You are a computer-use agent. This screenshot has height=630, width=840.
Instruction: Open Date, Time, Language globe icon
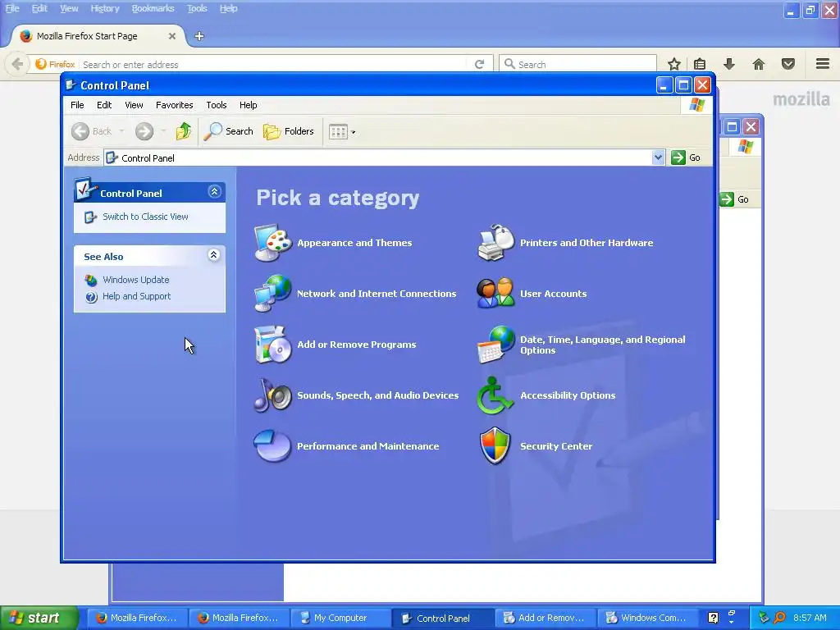pyautogui.click(x=495, y=344)
